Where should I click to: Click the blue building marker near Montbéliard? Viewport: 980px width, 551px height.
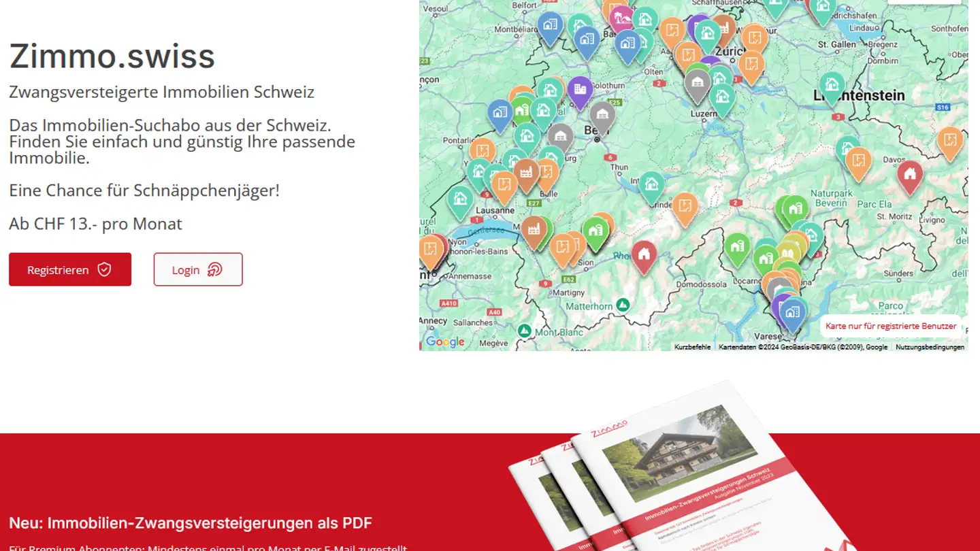point(550,26)
